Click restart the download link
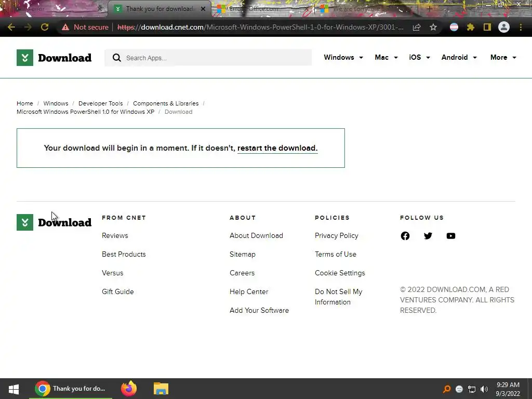532x399 pixels. 277,148
